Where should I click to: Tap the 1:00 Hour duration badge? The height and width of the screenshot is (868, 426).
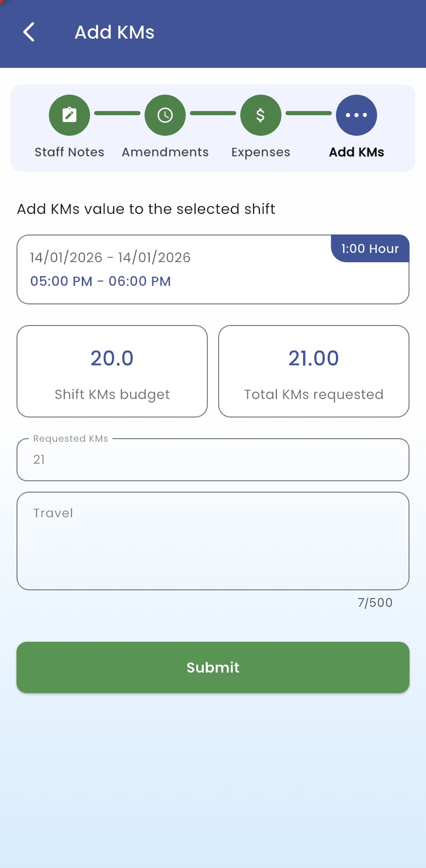click(x=370, y=249)
